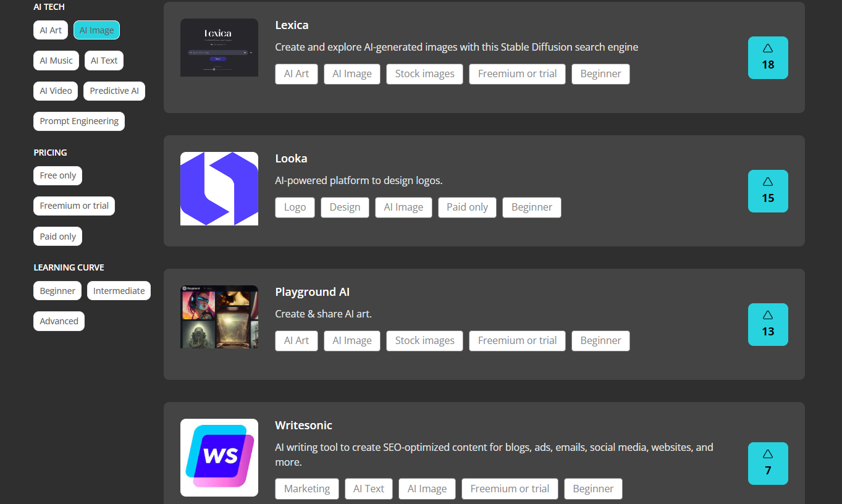Click 'Create & share AI art.' description
Image resolution: width=842 pixels, height=504 pixels.
pos(323,314)
